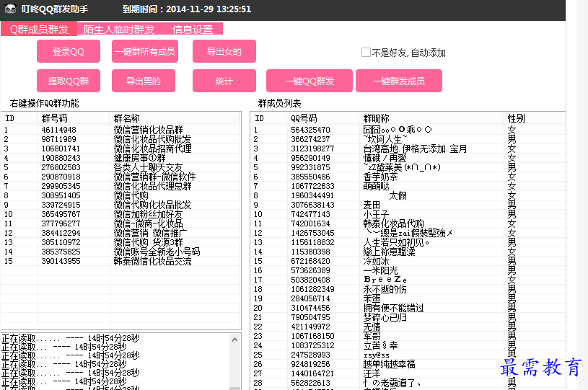Select member 太假
588x390 pixels.
398,195
